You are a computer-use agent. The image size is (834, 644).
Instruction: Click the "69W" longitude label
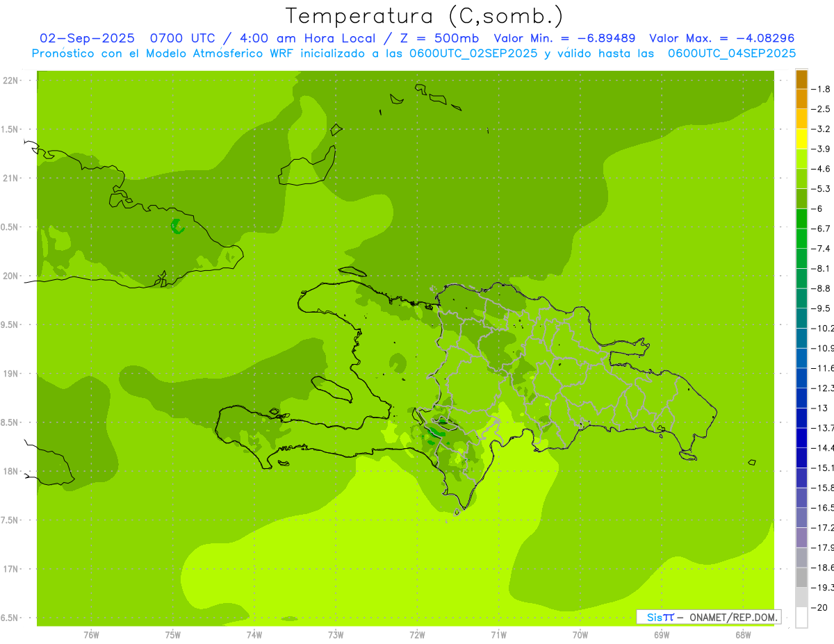pos(662,635)
